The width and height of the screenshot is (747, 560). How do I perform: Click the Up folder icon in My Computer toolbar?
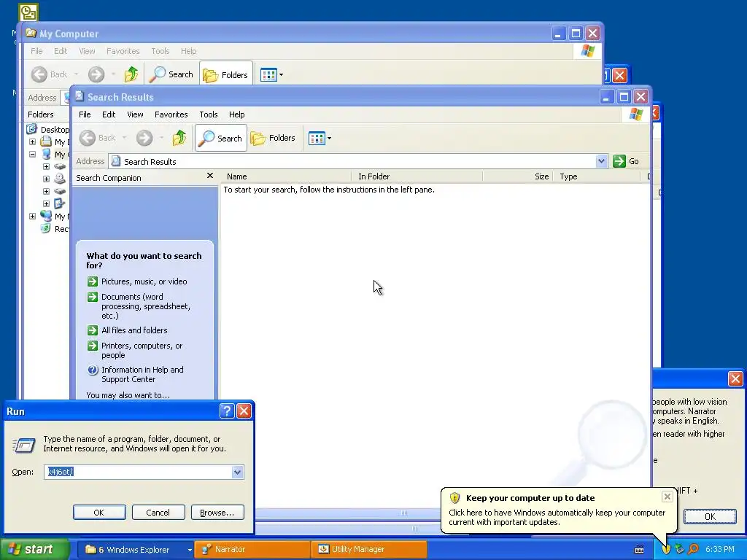point(131,74)
